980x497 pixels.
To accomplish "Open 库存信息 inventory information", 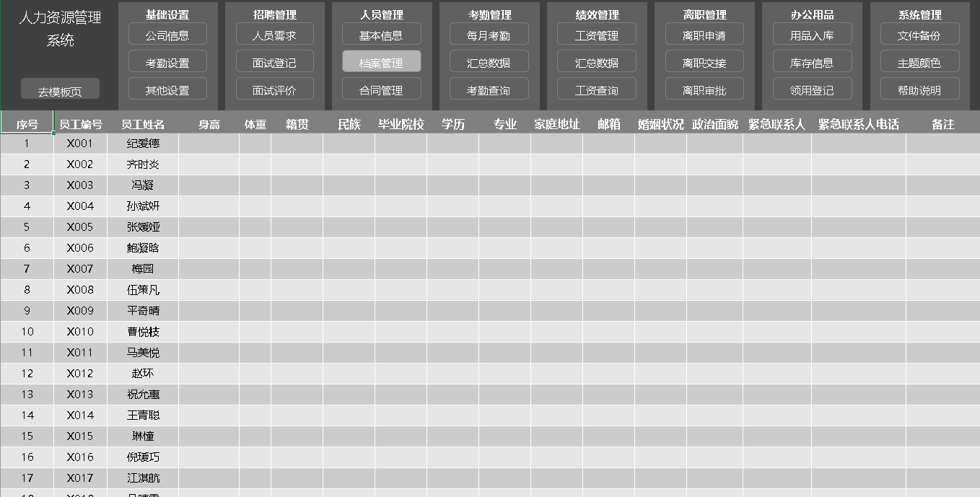I will click(x=812, y=62).
